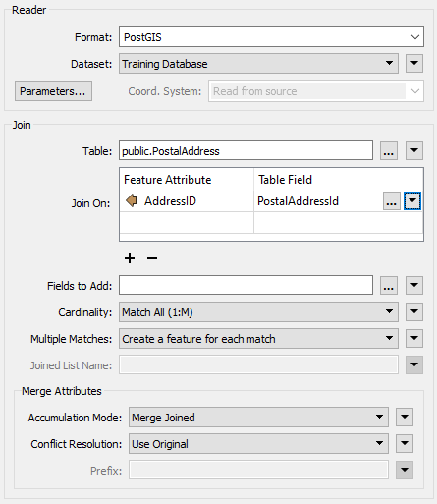The height and width of the screenshot is (504, 437).
Task: Expand the Training Database dataset dropdown
Action: click(x=258, y=63)
